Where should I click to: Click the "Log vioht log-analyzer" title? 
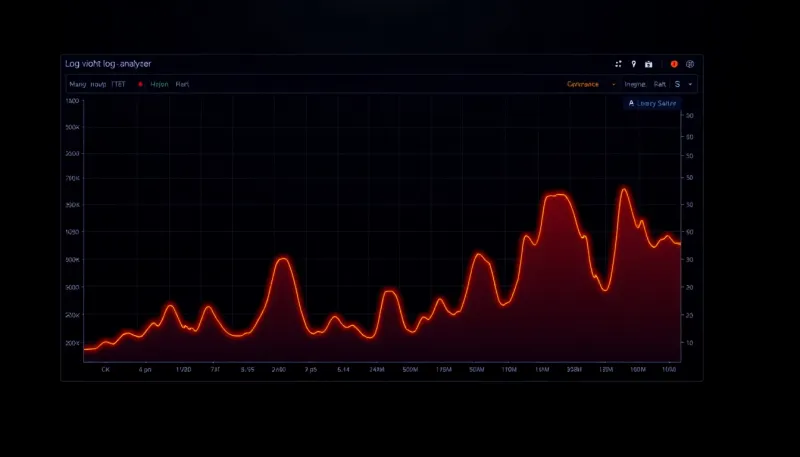tap(108, 64)
